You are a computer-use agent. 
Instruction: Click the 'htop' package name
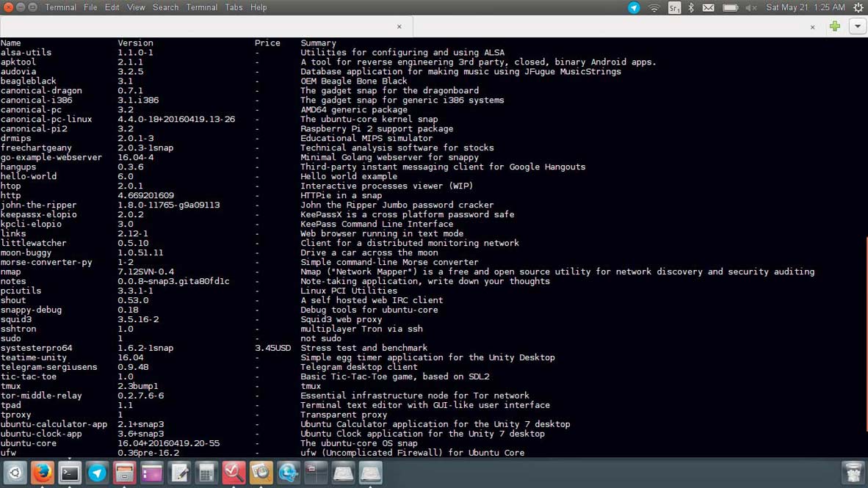tap(10, 186)
